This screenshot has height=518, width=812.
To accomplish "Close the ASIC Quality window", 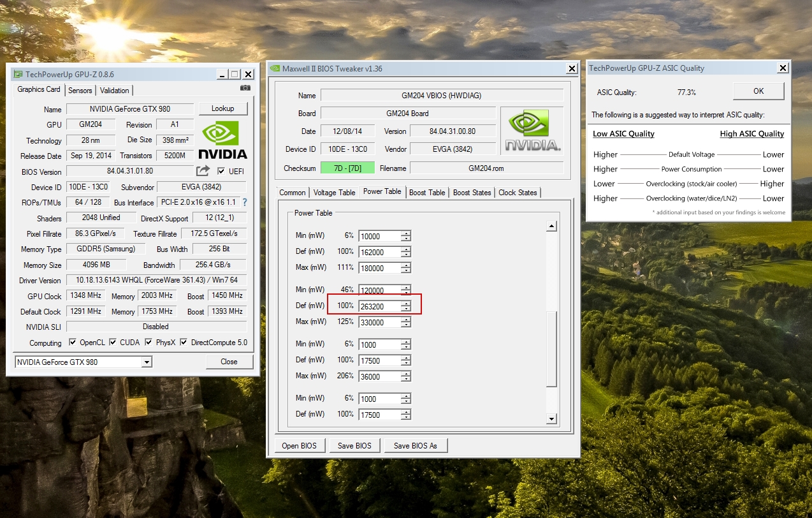I will tap(783, 68).
